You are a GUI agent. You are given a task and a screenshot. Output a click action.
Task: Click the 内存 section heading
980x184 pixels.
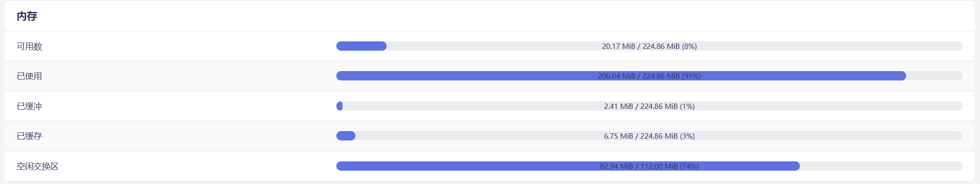27,16
